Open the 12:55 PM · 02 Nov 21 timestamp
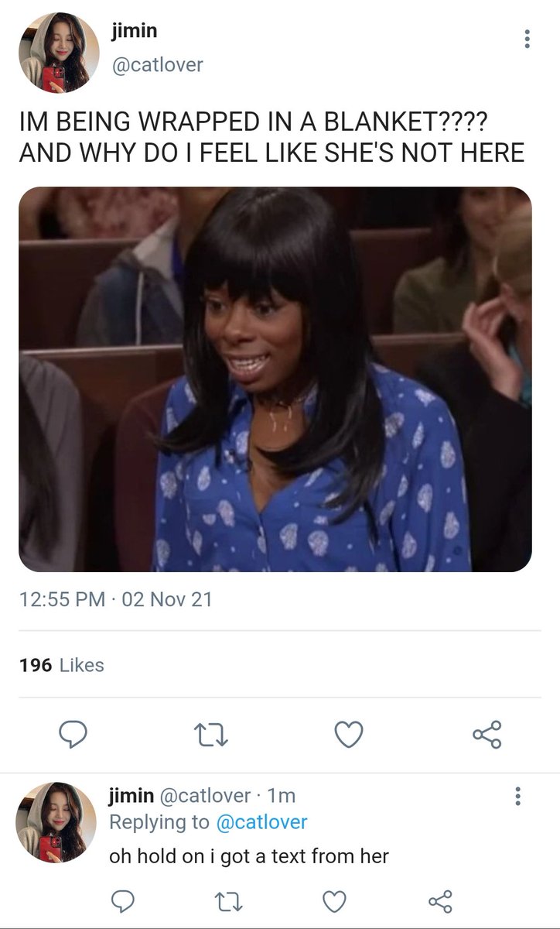 (115, 598)
